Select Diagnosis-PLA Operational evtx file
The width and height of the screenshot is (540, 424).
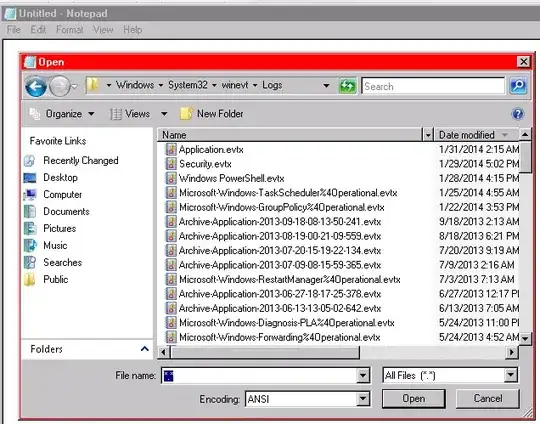[280, 323]
